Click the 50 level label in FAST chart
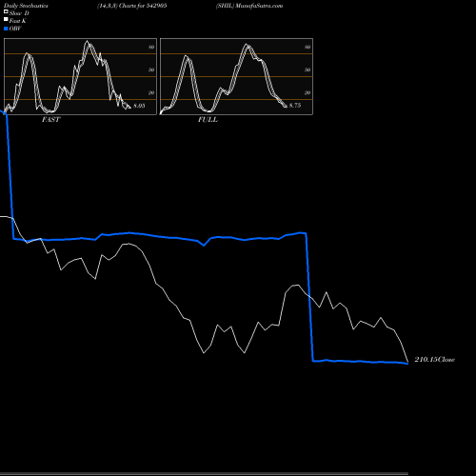Viewport: 476px width, 476px height. point(151,69)
